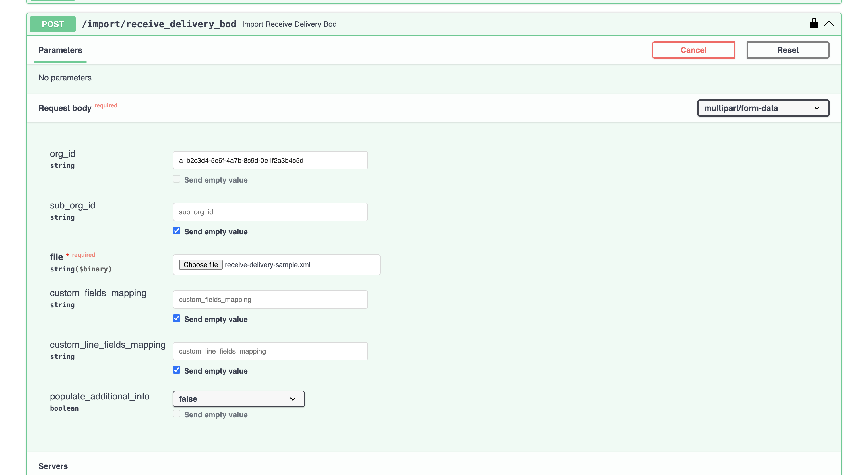Screen dimensions: 868x475
Task: Click the Import Receive Delivery Bod summary
Action: 289,24
